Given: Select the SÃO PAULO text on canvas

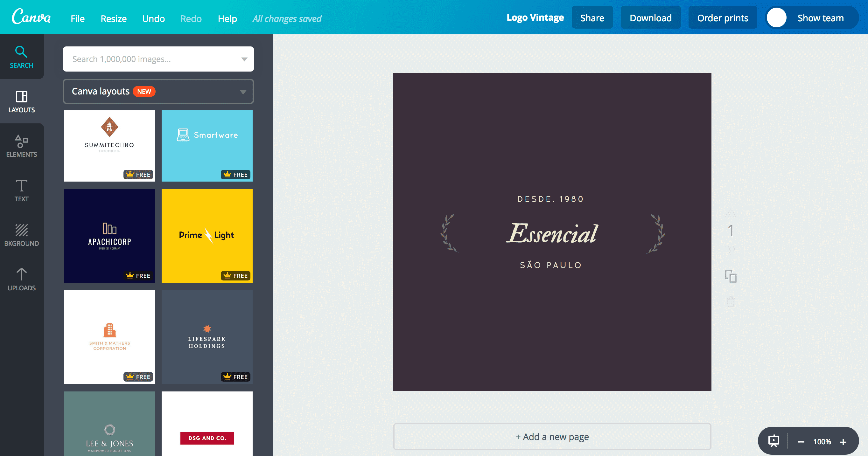Looking at the screenshot, I should (550, 265).
